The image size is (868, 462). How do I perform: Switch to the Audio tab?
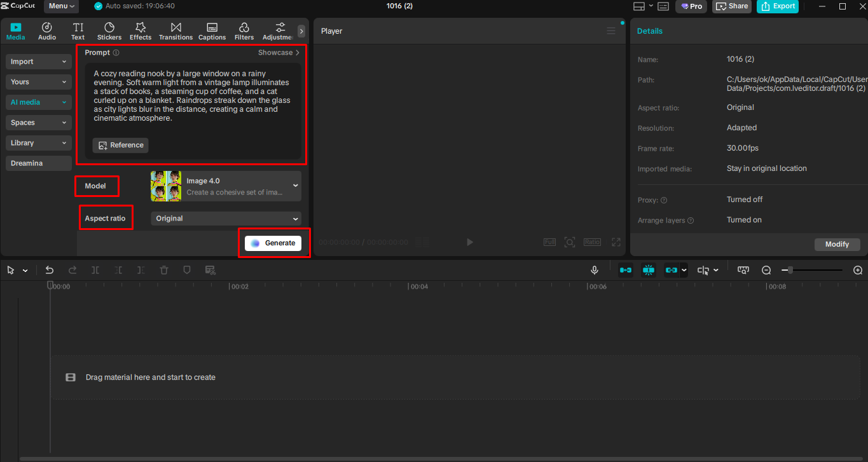click(46, 30)
